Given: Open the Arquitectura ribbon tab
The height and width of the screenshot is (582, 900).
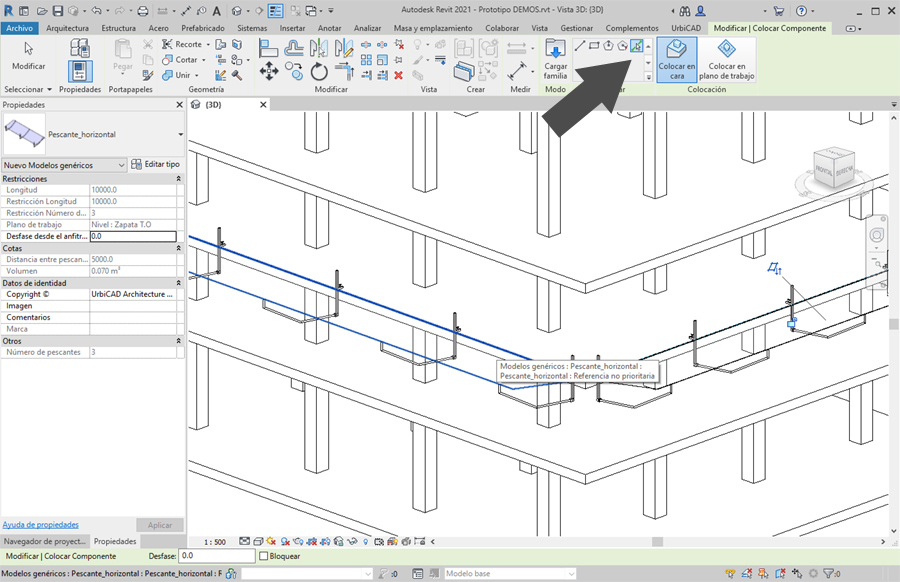Looking at the screenshot, I should pyautogui.click(x=67, y=28).
